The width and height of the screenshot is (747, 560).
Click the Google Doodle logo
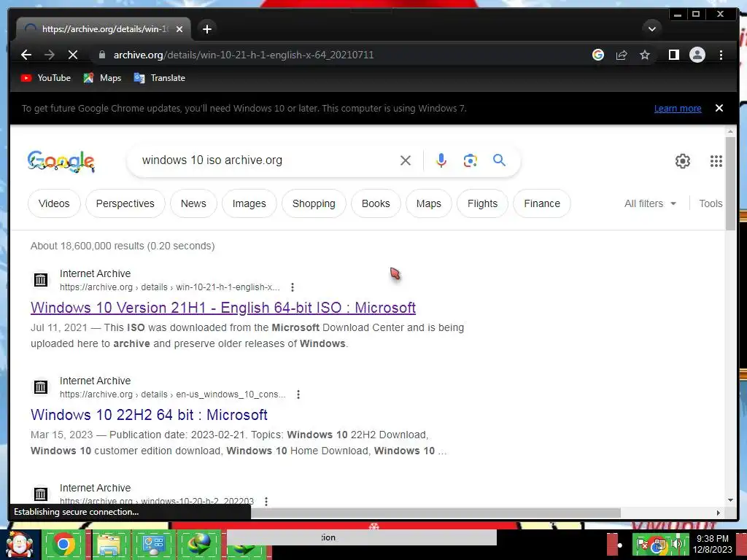[61, 161]
